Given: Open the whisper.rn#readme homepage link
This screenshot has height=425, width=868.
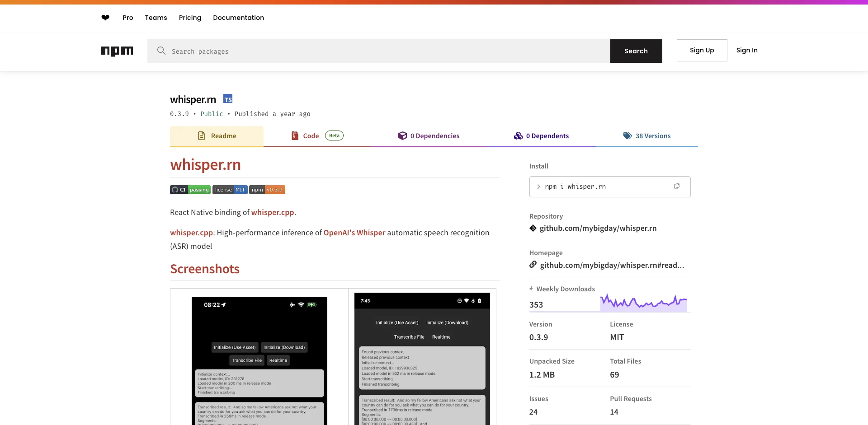Looking at the screenshot, I should (612, 265).
